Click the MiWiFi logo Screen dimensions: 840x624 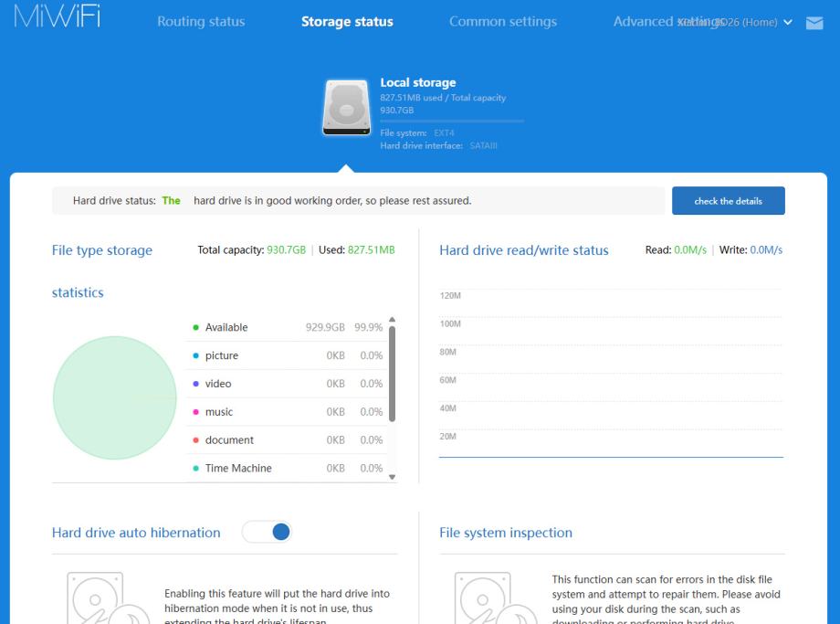click(x=57, y=16)
